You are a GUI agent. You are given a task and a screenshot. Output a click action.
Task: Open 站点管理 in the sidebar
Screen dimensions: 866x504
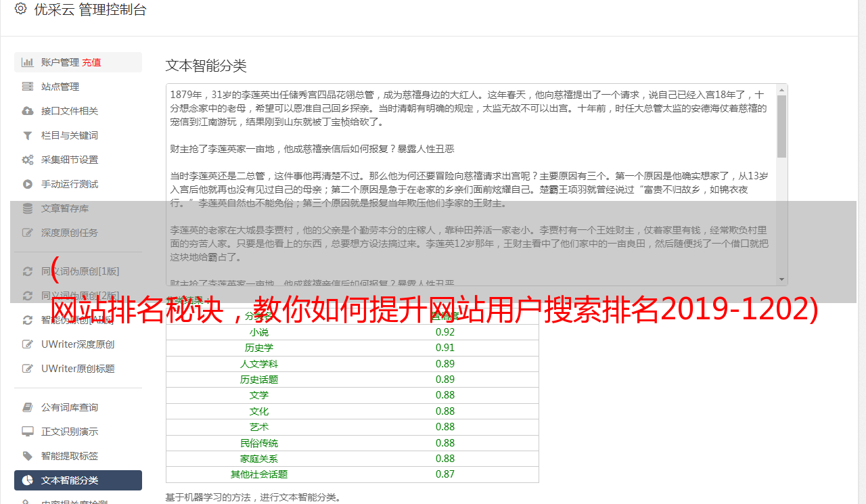pos(78,87)
